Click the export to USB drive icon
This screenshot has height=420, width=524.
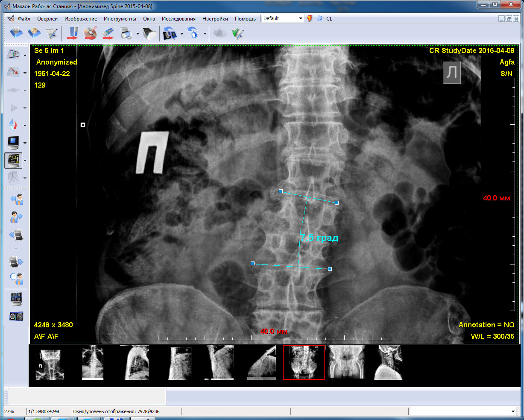(108, 33)
